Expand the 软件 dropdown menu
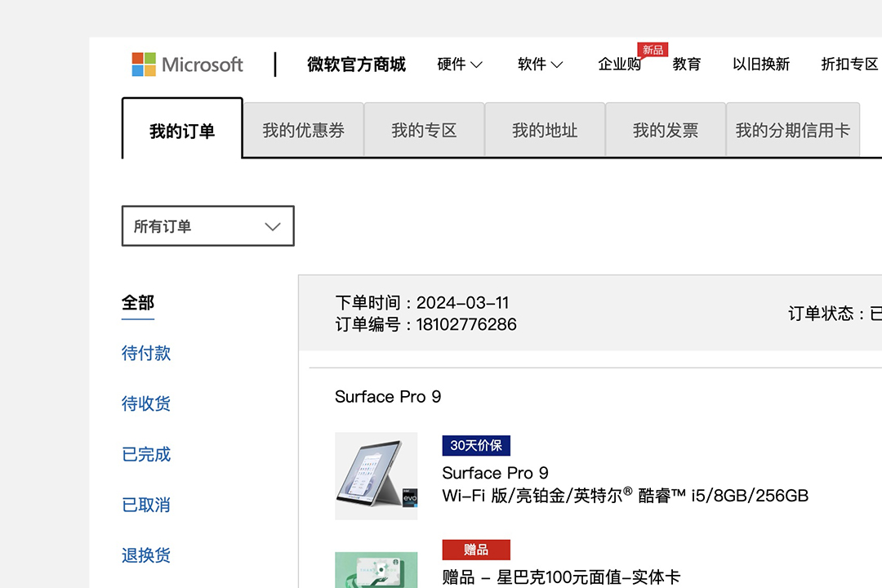 point(540,65)
